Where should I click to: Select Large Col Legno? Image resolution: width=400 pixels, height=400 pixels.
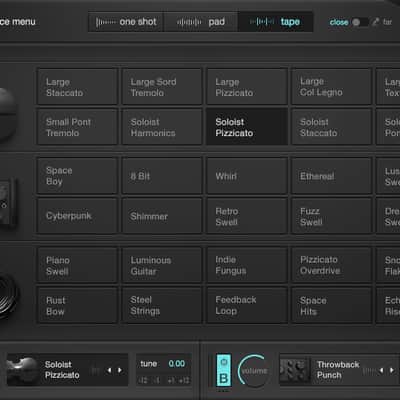[332, 87]
